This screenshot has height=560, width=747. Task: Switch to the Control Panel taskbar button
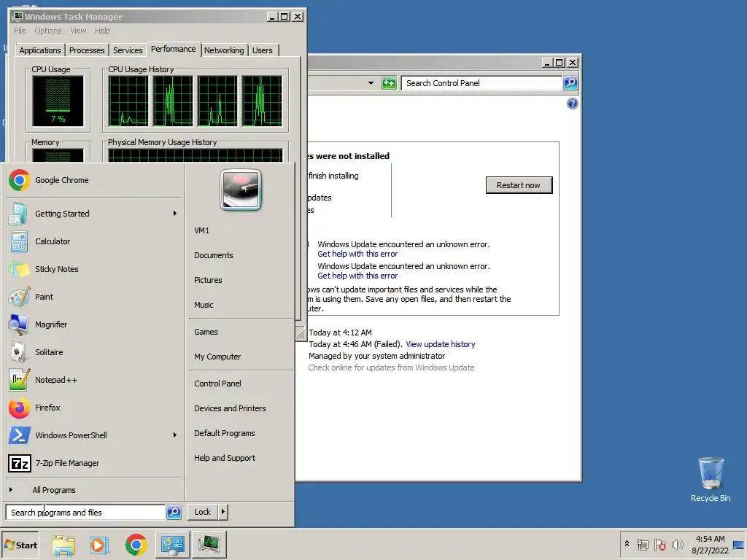coord(172,545)
